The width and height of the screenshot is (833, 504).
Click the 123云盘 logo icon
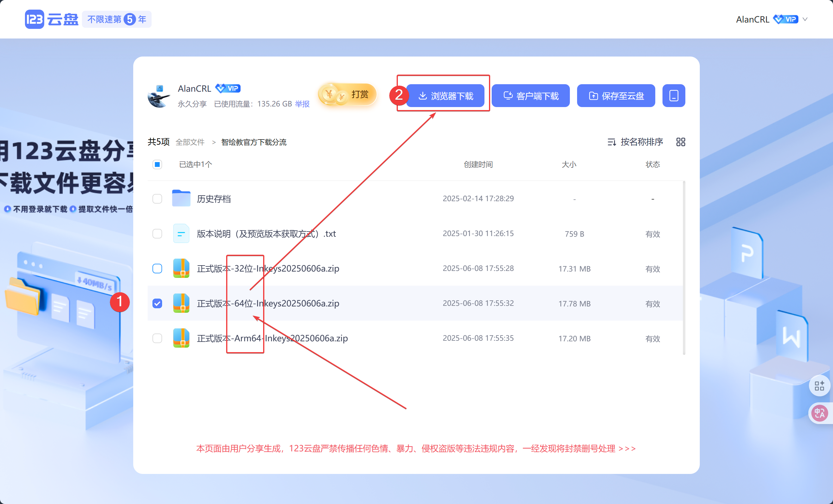[x=35, y=19]
